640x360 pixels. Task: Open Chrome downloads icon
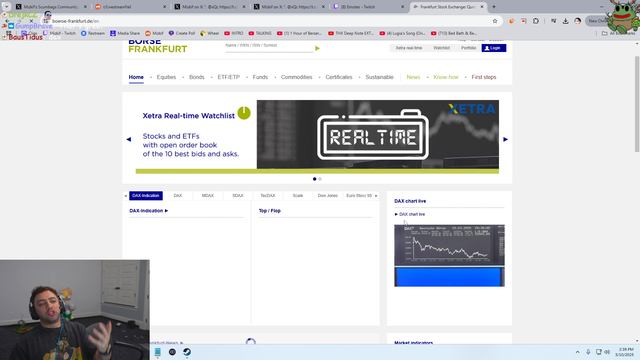(565, 21)
